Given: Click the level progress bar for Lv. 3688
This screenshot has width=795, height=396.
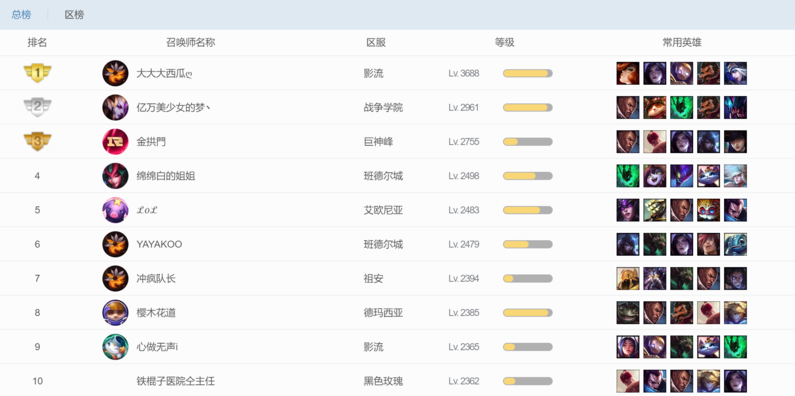Looking at the screenshot, I should [528, 73].
